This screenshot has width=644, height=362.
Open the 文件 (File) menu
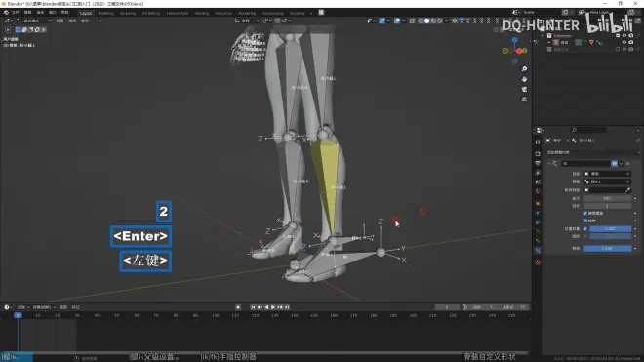(x=16, y=13)
